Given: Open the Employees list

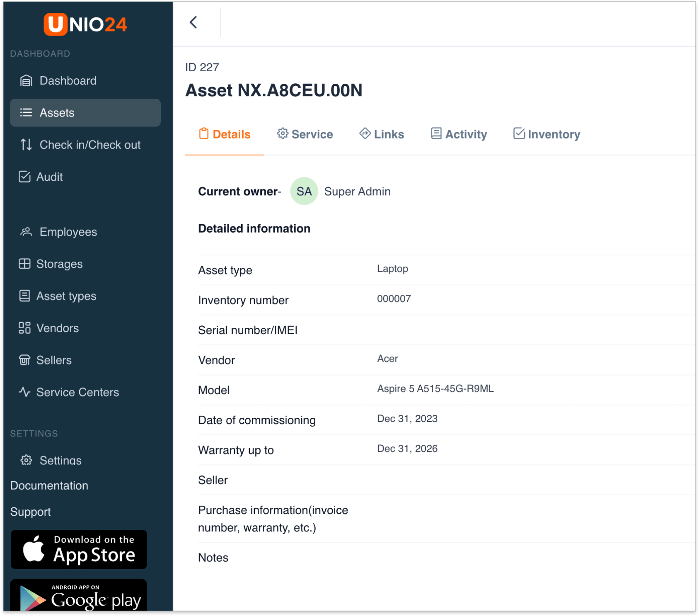Looking at the screenshot, I should [68, 232].
